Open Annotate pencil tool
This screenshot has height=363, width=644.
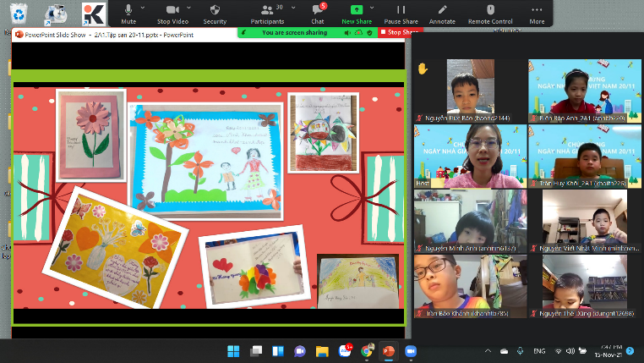[442, 13]
